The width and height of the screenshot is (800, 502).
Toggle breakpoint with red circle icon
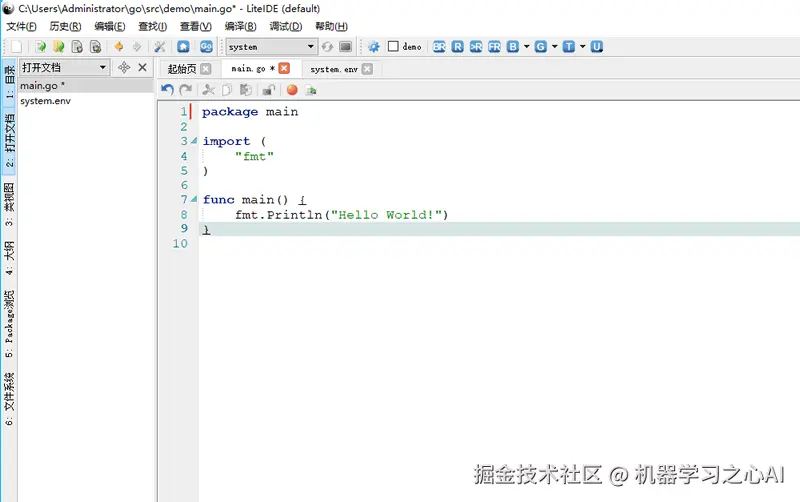292,90
